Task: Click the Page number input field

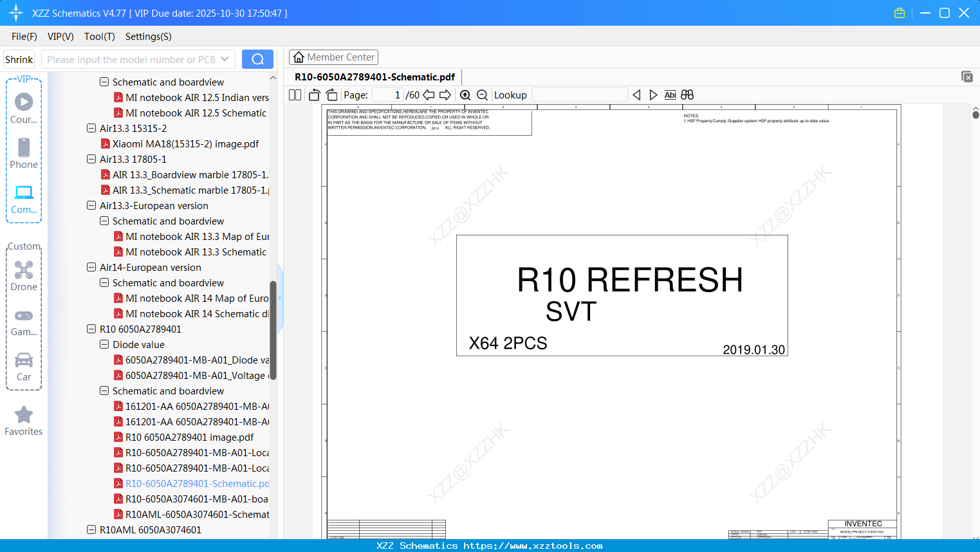Action: [x=388, y=95]
